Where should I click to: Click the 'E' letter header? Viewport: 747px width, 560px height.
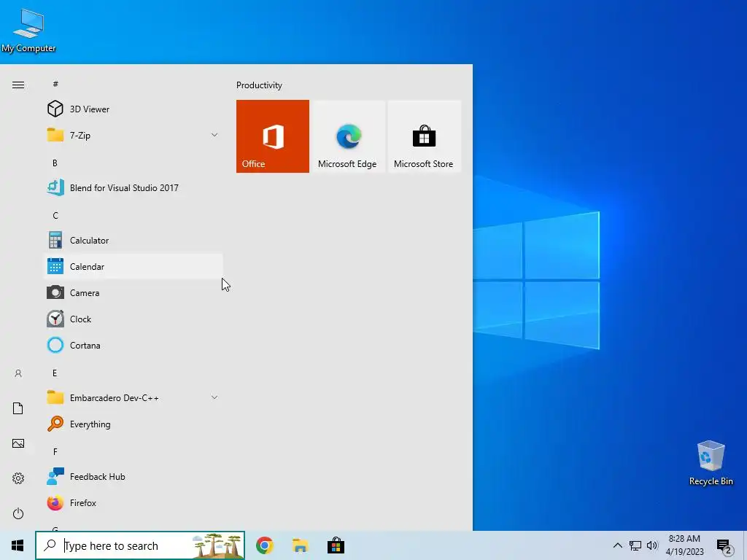pyautogui.click(x=55, y=373)
